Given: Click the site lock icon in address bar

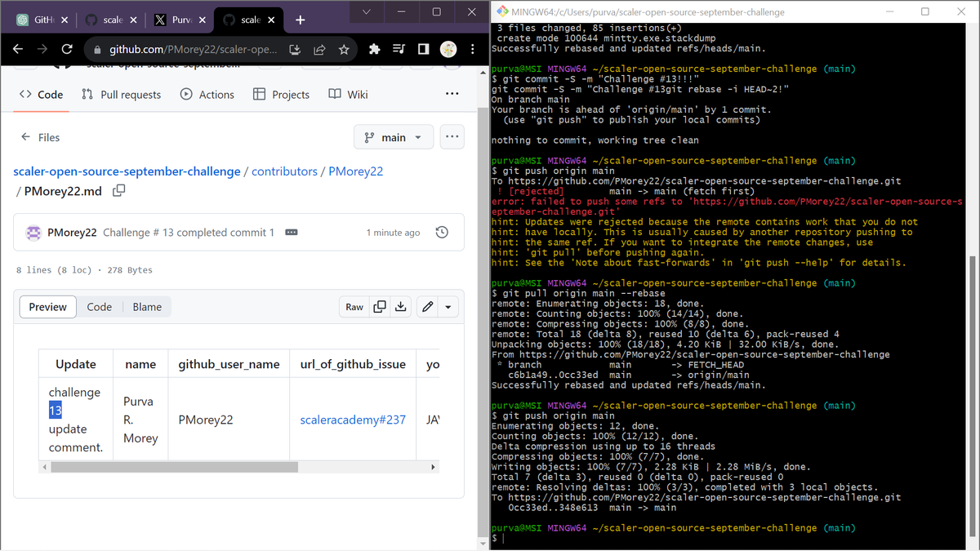Looking at the screenshot, I should click(x=97, y=50).
